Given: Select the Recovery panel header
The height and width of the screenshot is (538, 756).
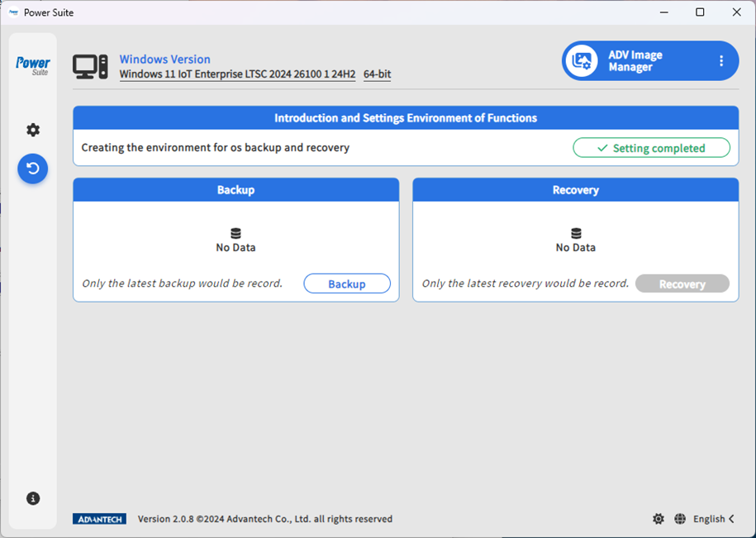Looking at the screenshot, I should click(575, 189).
